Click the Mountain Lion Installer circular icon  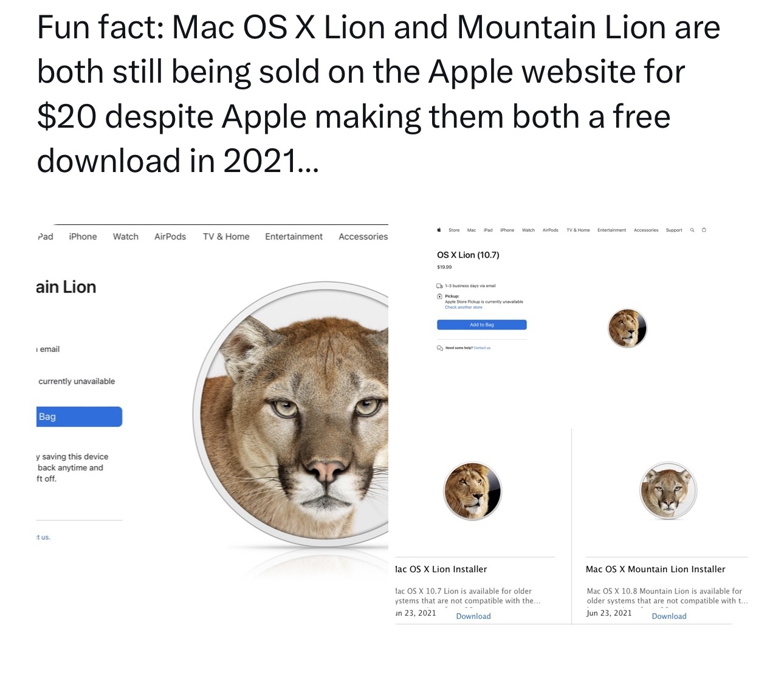pos(668,491)
